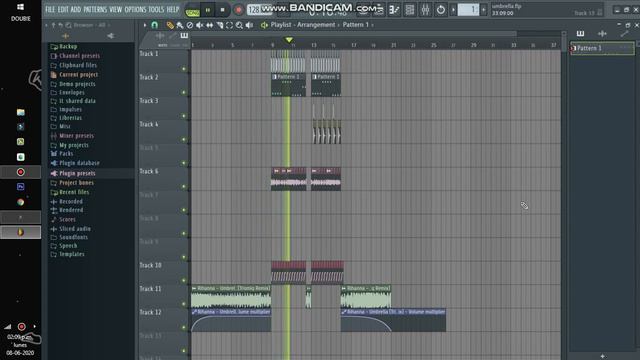Click toolbar icon left of Channel rack button
The height and width of the screenshot is (360, 640).
click(394, 9)
